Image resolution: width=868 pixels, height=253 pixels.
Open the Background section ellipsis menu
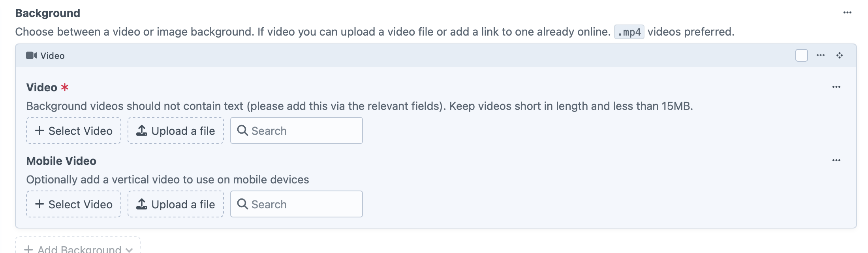[x=847, y=13]
